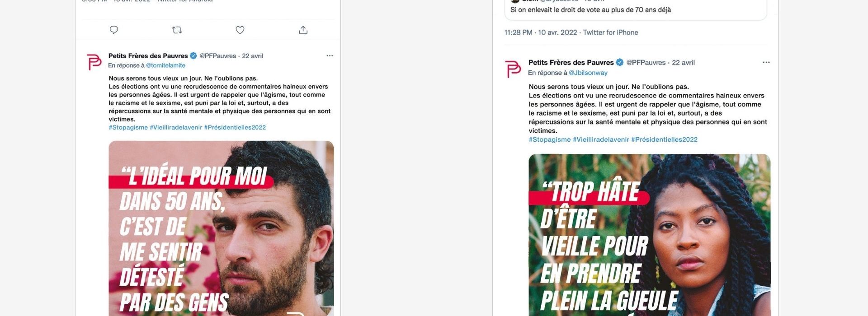Click the reply speech bubble icon
868x316 pixels.
(114, 30)
